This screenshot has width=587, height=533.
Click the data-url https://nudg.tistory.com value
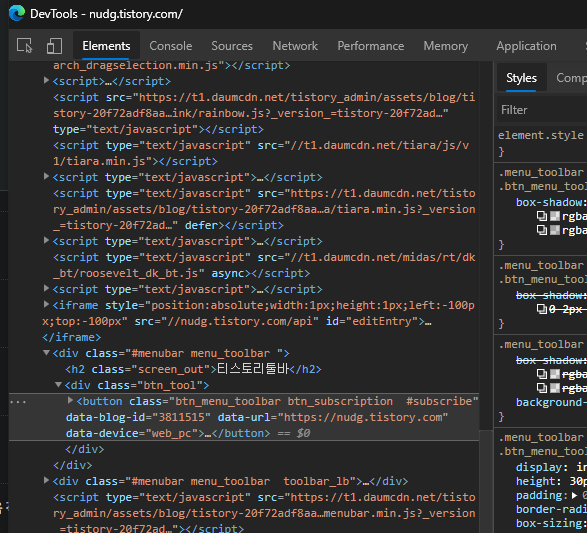[x=363, y=417]
